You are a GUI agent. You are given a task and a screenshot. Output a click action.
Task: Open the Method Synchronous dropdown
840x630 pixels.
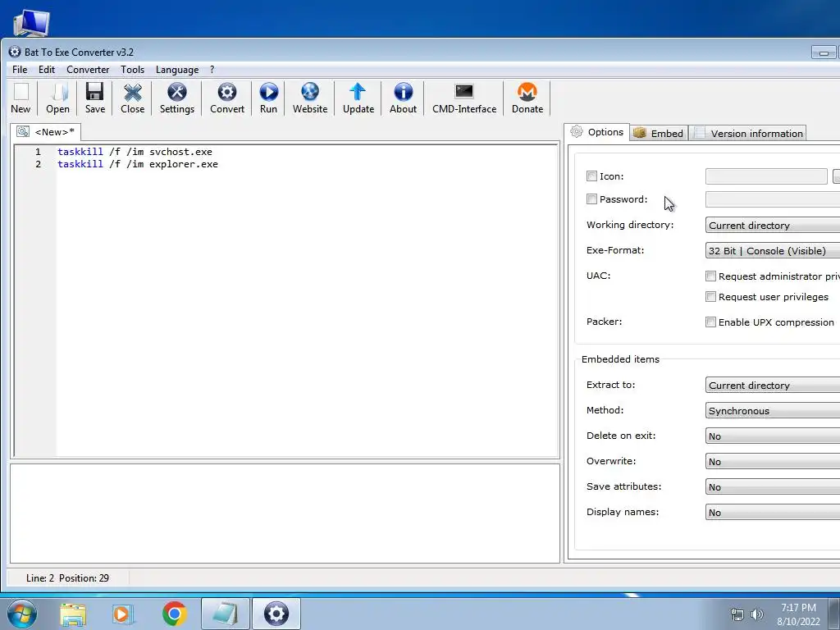[x=773, y=410]
